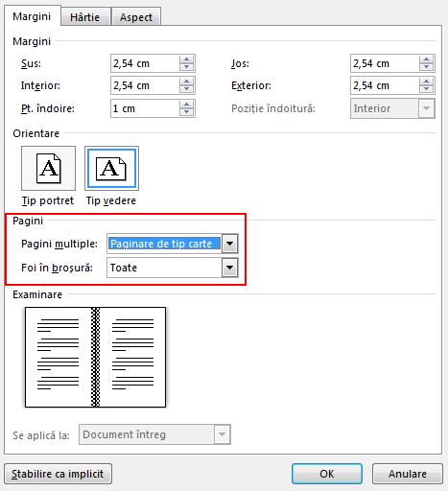Click the Pagini multiple label

tap(59, 244)
